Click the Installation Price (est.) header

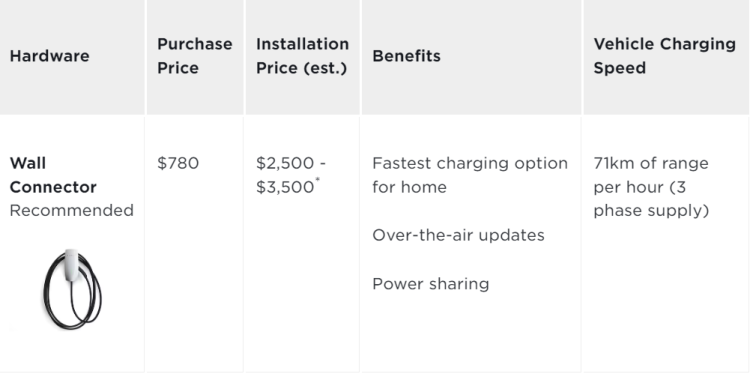coord(302,56)
